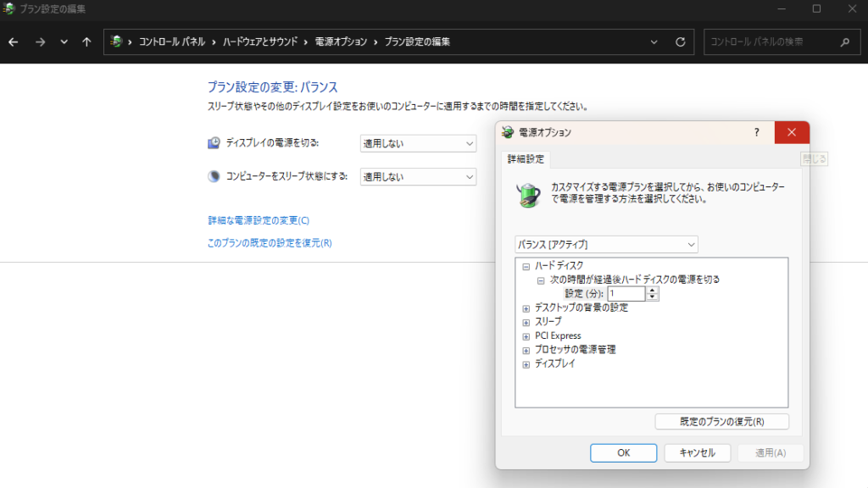Click the search magnifier icon
Image resolution: width=868 pixels, height=488 pixels.
click(844, 42)
